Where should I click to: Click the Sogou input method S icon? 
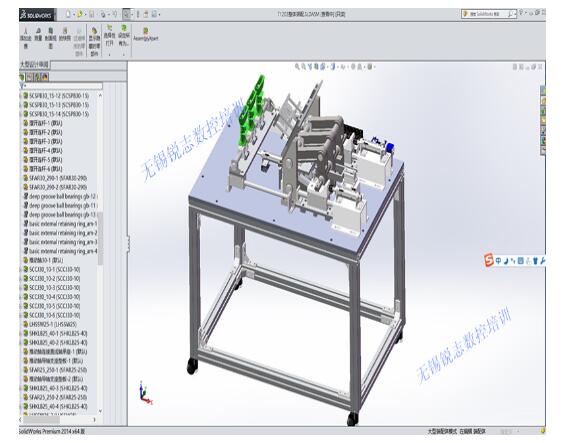click(489, 260)
